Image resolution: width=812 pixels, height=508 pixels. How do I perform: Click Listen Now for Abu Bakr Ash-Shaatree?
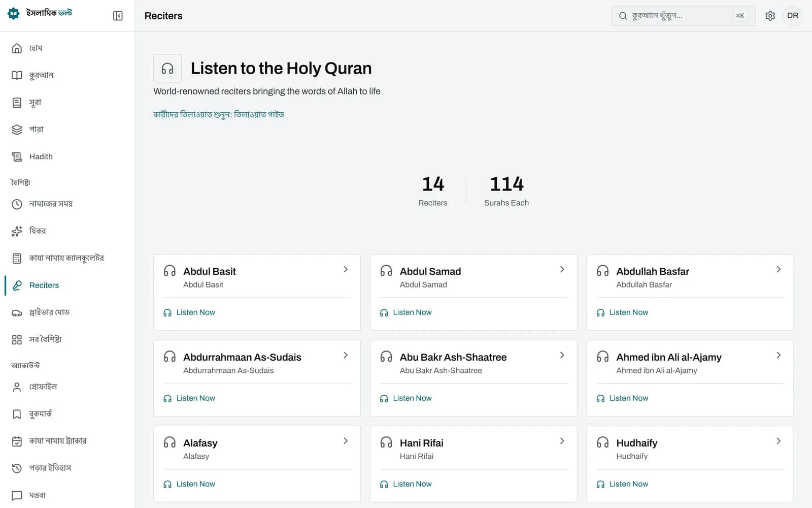coord(405,398)
